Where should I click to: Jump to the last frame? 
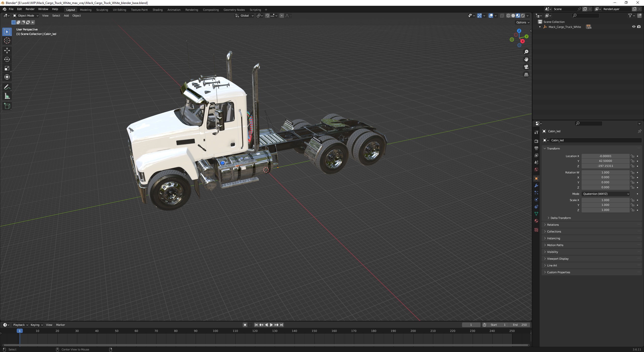pyautogui.click(x=281, y=325)
